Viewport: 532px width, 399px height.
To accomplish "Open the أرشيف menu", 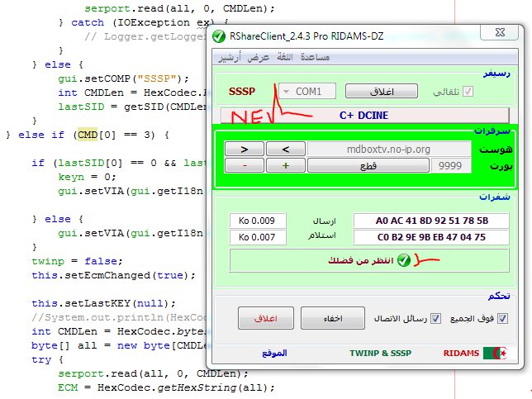I will 230,57.
